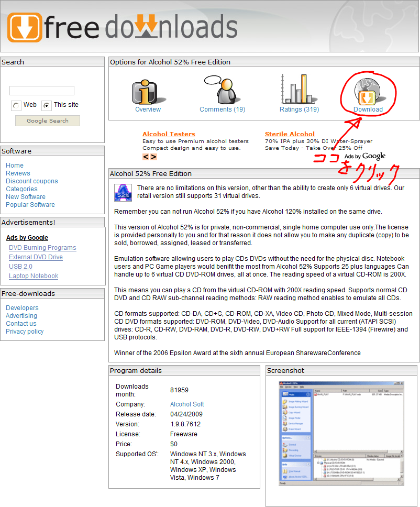The width and height of the screenshot is (420, 507).
Task: Click the 2006 Epsilon Award sentence
Action: [x=237, y=353]
